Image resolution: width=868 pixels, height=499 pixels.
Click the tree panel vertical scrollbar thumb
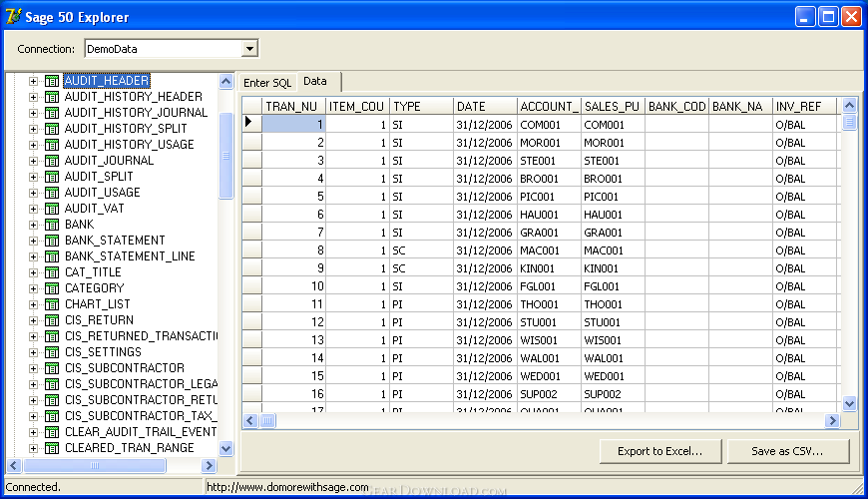[225, 156]
